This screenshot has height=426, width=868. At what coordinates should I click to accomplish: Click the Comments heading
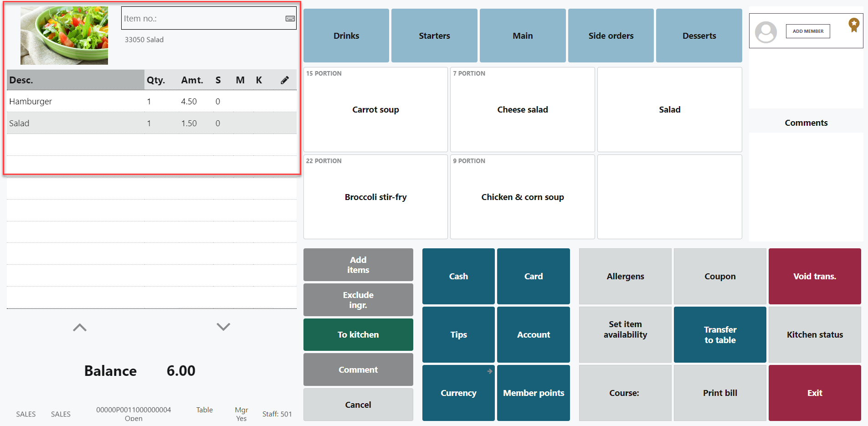tap(806, 123)
